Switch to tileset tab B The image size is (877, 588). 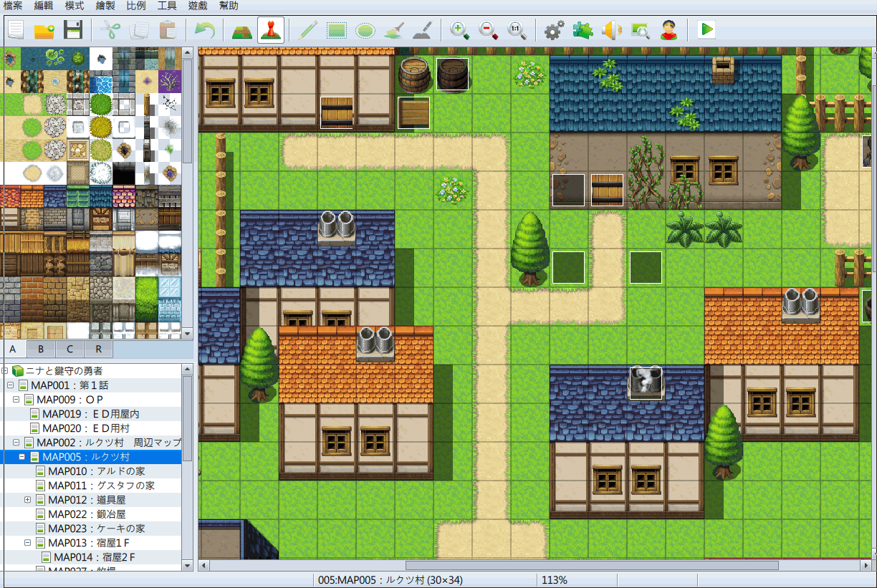click(41, 349)
